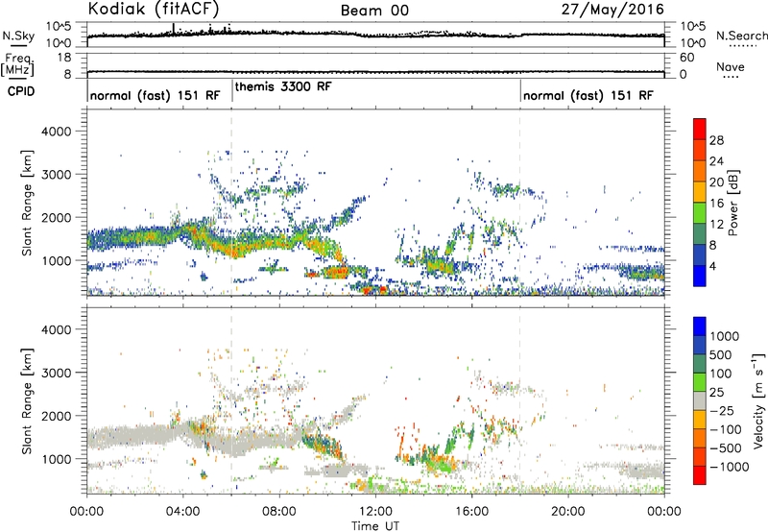
Task: Click the '28' power colorbar tick
Action: tap(716, 140)
